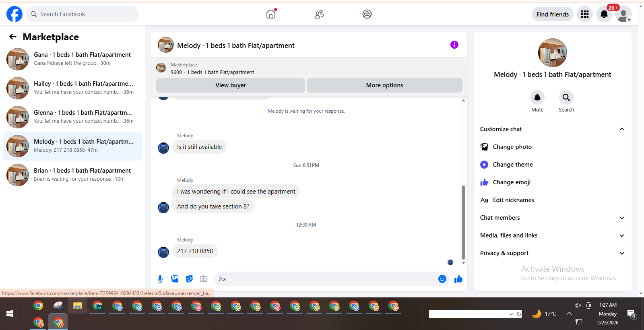Expand Media, files and links
Viewport: 644px width, 330px height.
click(x=553, y=235)
